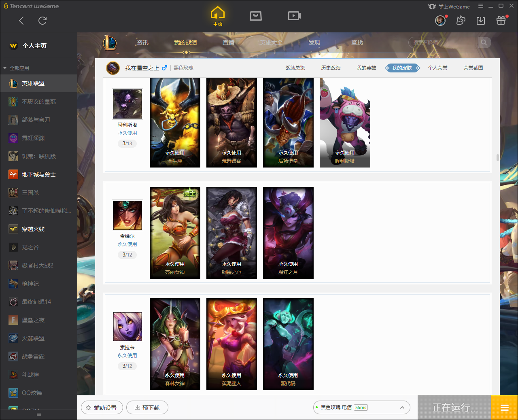This screenshot has width=518, height=420.
Task: Select 穿越火线 in the game list
Action: [x=38, y=229]
